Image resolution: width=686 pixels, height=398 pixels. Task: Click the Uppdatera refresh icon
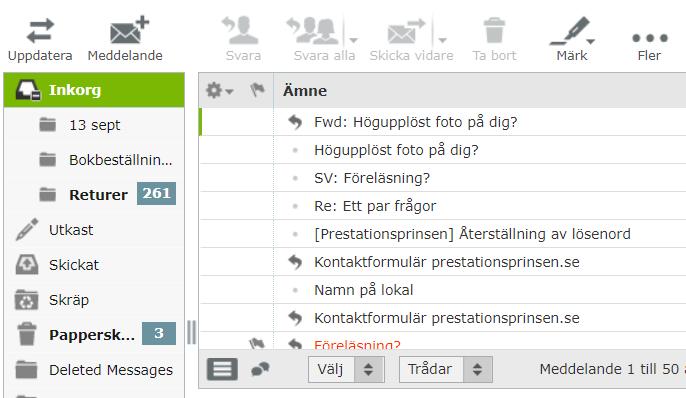tap(40, 31)
